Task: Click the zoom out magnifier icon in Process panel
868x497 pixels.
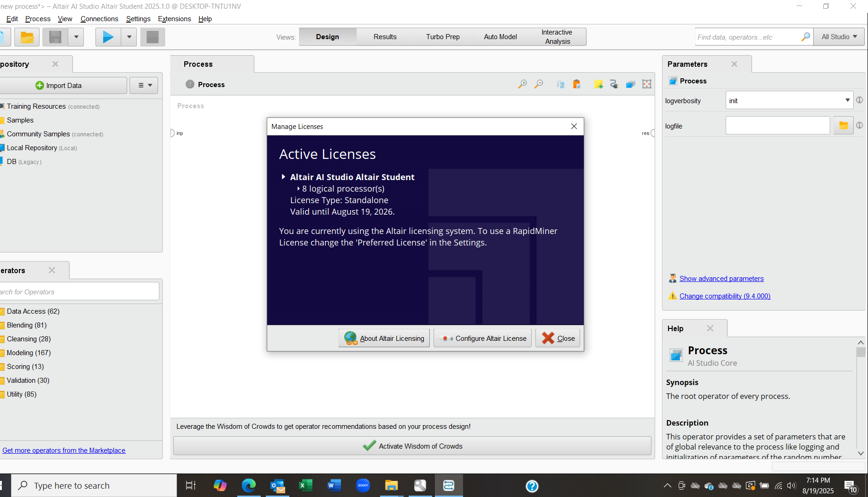Action: (x=539, y=84)
